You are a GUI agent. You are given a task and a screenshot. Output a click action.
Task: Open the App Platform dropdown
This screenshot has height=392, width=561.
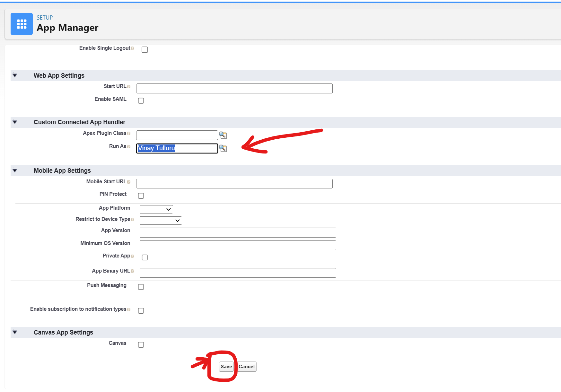pyautogui.click(x=156, y=209)
